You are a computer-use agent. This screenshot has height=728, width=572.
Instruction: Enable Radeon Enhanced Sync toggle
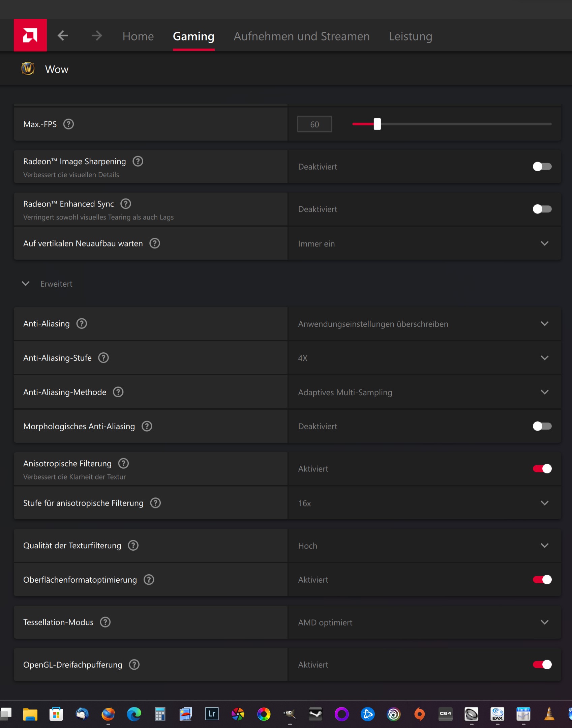tap(542, 209)
